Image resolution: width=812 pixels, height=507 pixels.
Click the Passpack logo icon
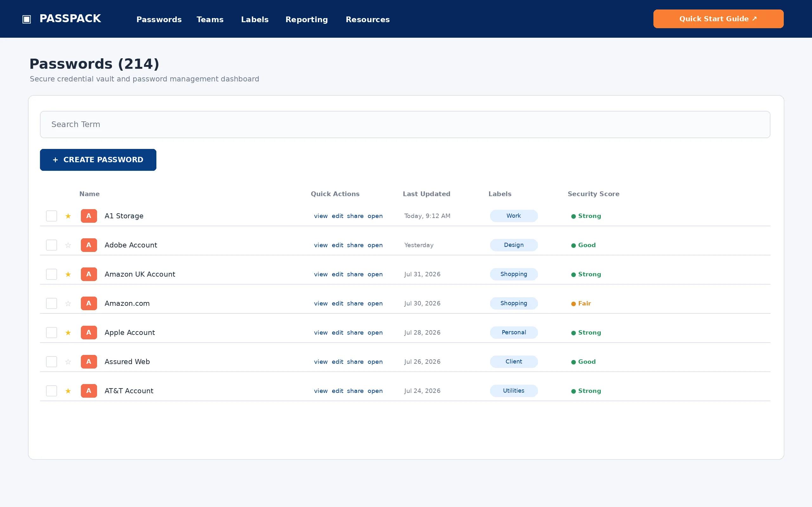[x=27, y=19]
